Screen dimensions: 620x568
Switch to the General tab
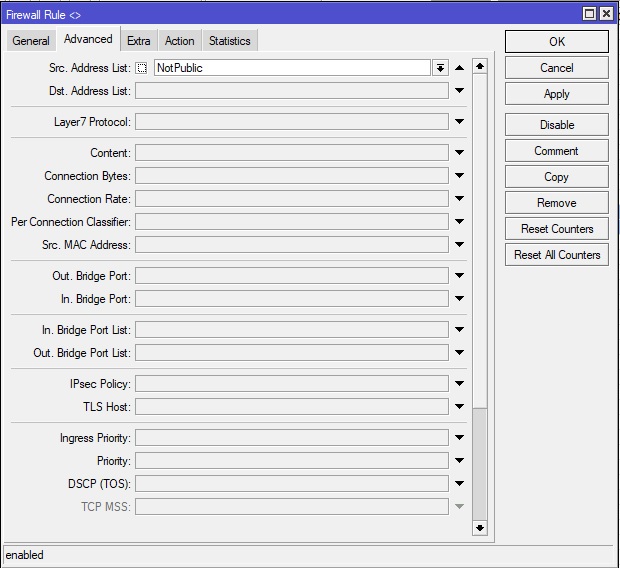[x=31, y=41]
